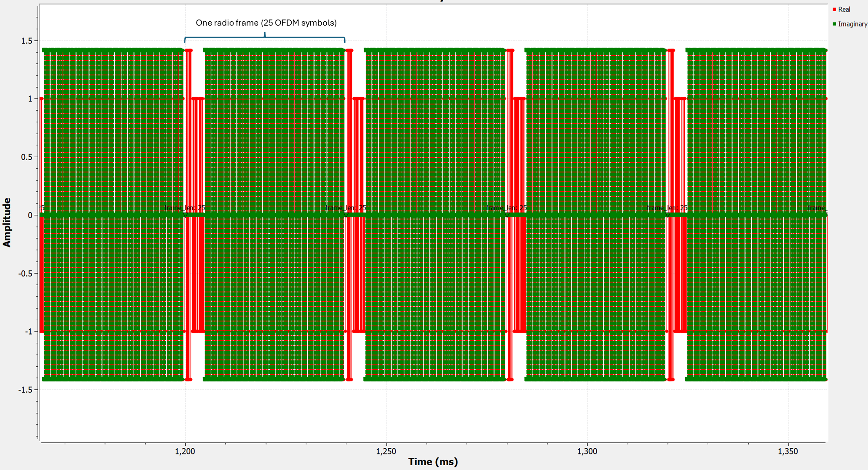Click the red Real legend marker

[x=834, y=10]
